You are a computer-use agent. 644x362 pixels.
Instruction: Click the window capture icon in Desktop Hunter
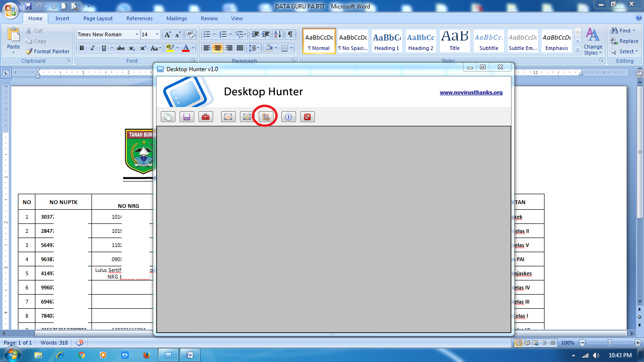pyautogui.click(x=247, y=117)
